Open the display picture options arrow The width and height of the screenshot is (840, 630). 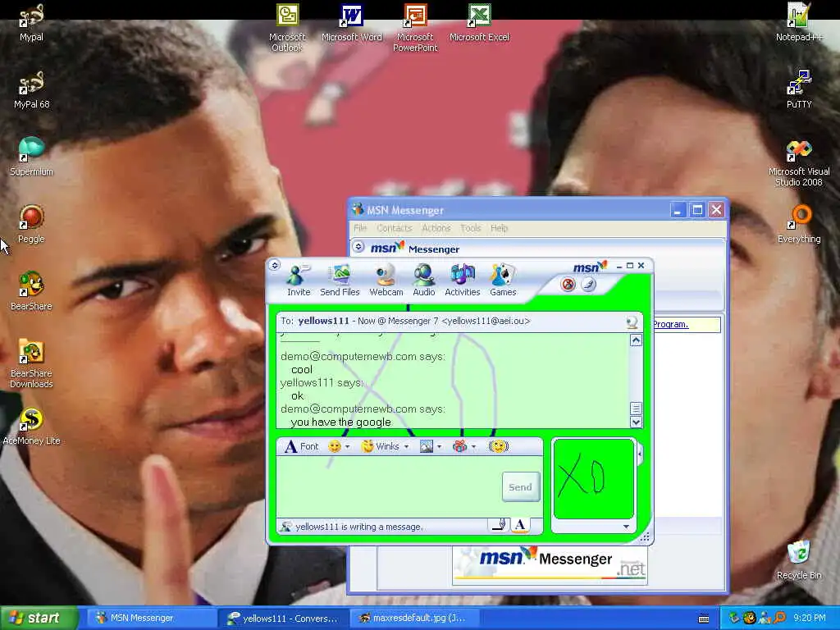(626, 527)
